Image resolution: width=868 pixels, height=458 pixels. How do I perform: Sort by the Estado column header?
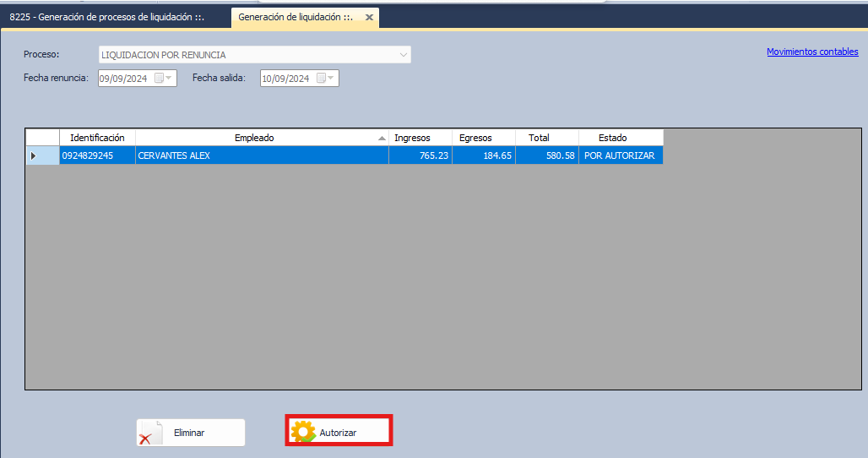tap(612, 138)
